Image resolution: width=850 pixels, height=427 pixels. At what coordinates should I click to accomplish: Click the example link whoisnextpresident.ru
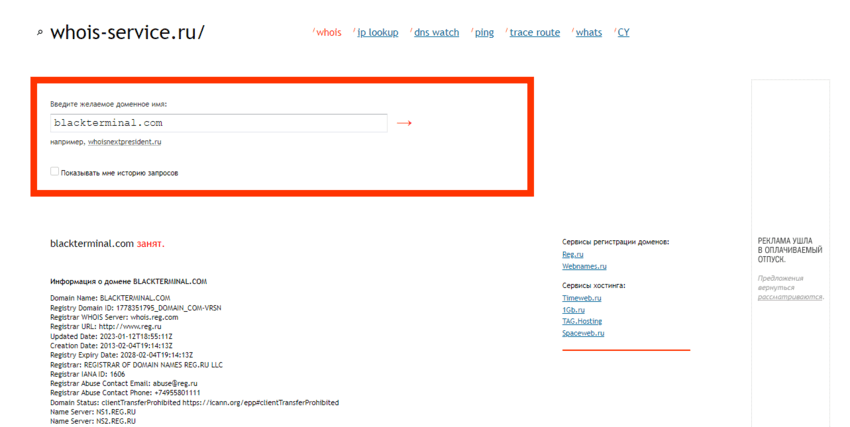click(x=124, y=142)
